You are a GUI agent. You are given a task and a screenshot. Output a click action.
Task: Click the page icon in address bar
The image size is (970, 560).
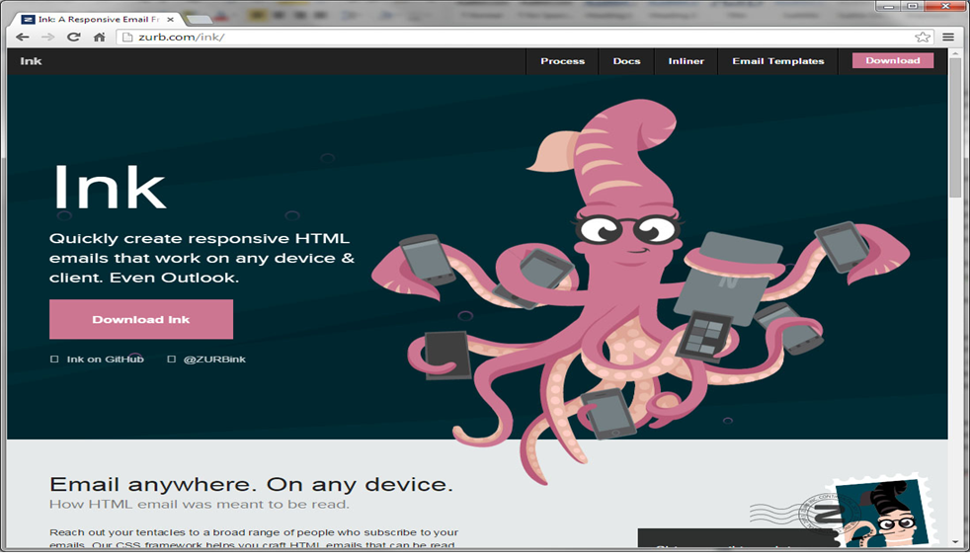coord(127,38)
